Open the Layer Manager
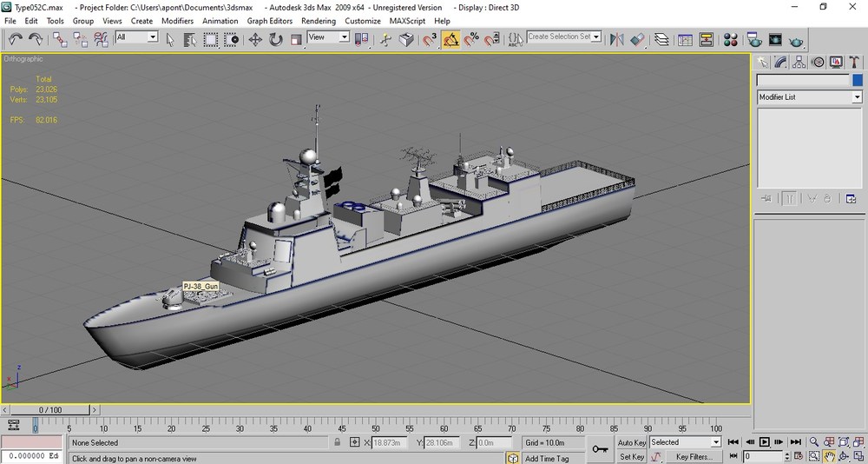 pyautogui.click(x=661, y=39)
